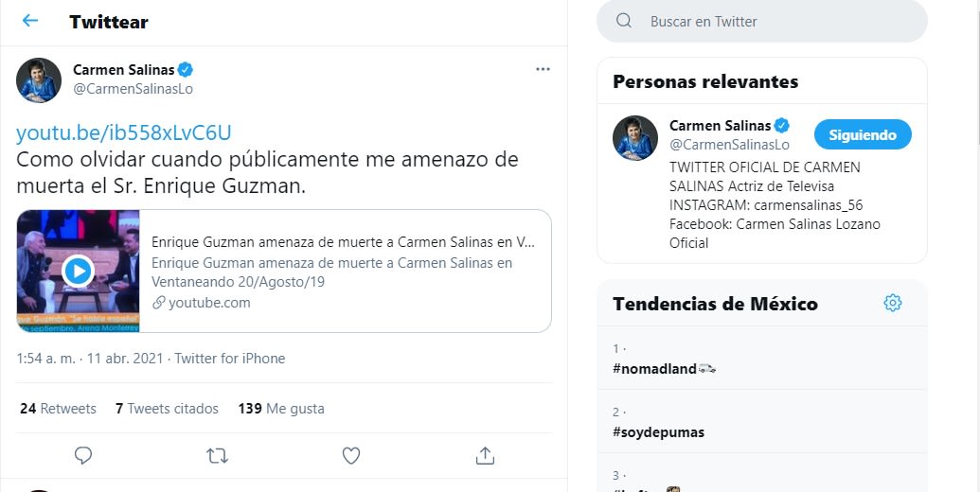View the 7 Tweets citados list

pos(167,409)
